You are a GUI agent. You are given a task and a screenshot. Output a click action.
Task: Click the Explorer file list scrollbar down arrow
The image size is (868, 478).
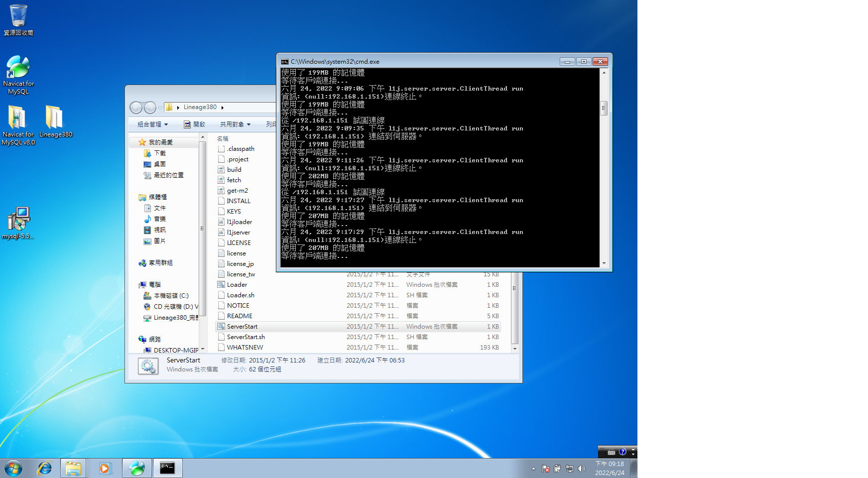click(515, 349)
